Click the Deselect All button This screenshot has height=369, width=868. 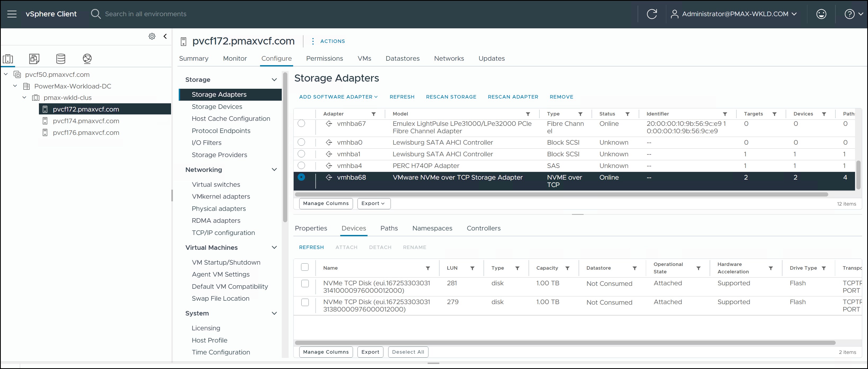pos(408,352)
